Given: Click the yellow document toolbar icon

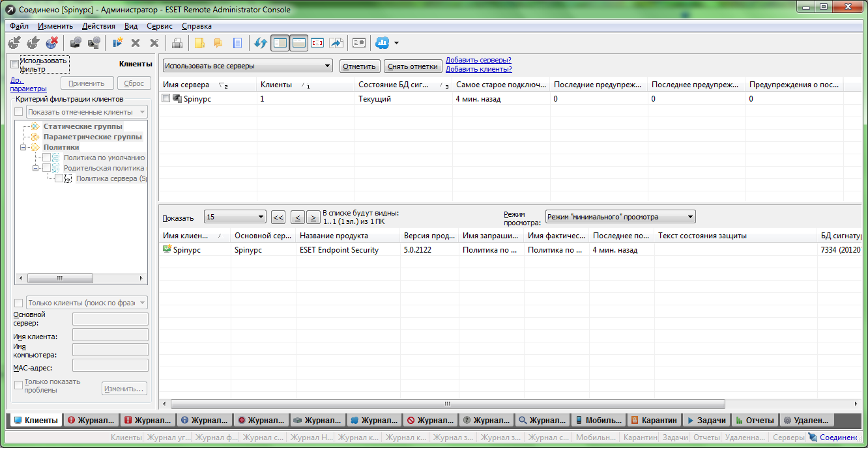Looking at the screenshot, I should pyautogui.click(x=199, y=43).
